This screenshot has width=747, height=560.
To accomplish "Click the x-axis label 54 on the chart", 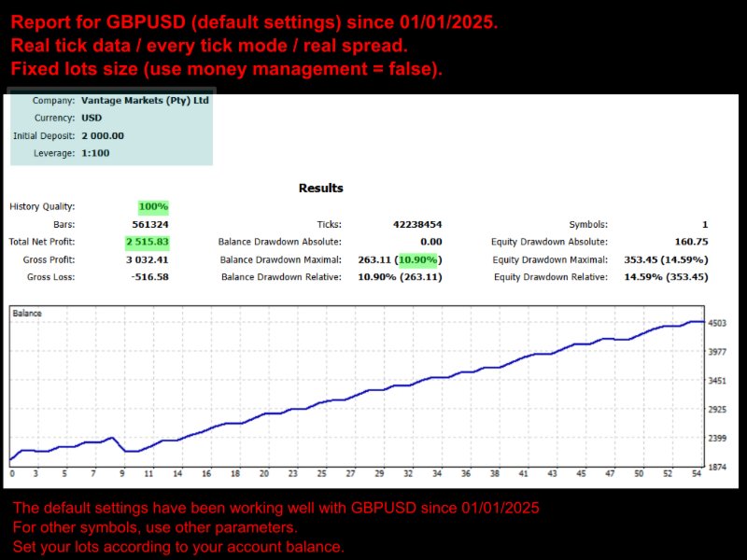I will pyautogui.click(x=697, y=473).
